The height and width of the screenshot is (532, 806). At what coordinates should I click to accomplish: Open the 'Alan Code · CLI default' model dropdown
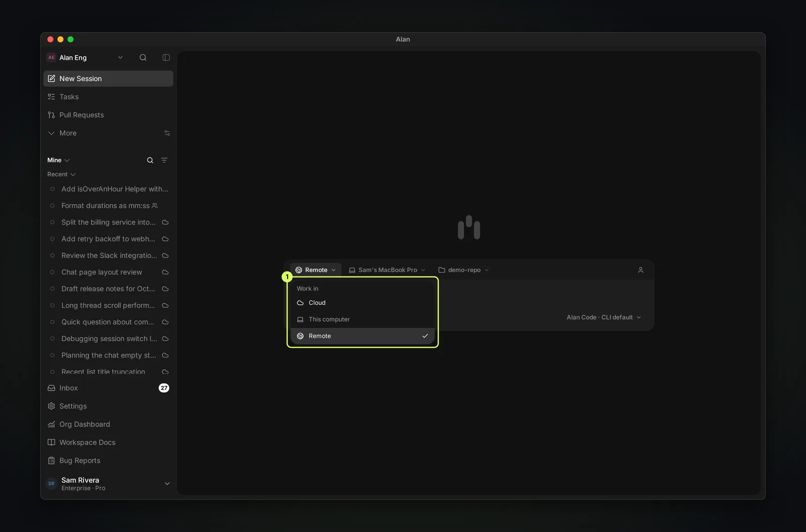click(x=603, y=317)
